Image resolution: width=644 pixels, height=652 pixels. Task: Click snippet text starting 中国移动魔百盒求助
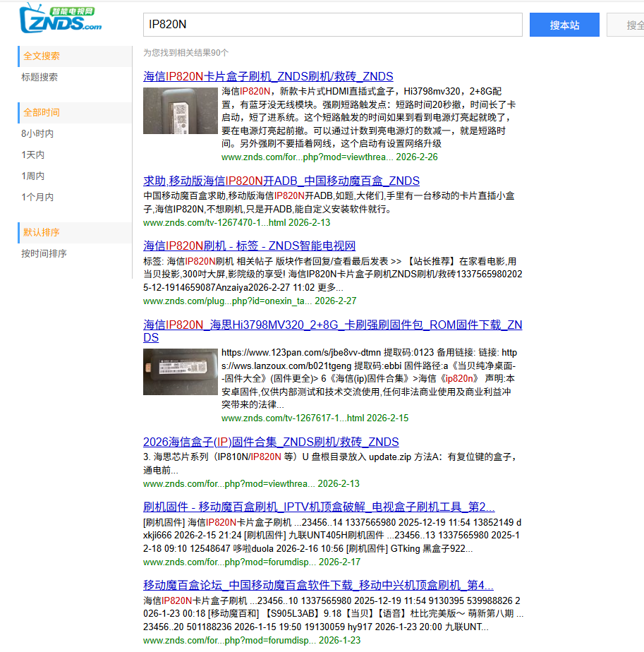coord(329,203)
